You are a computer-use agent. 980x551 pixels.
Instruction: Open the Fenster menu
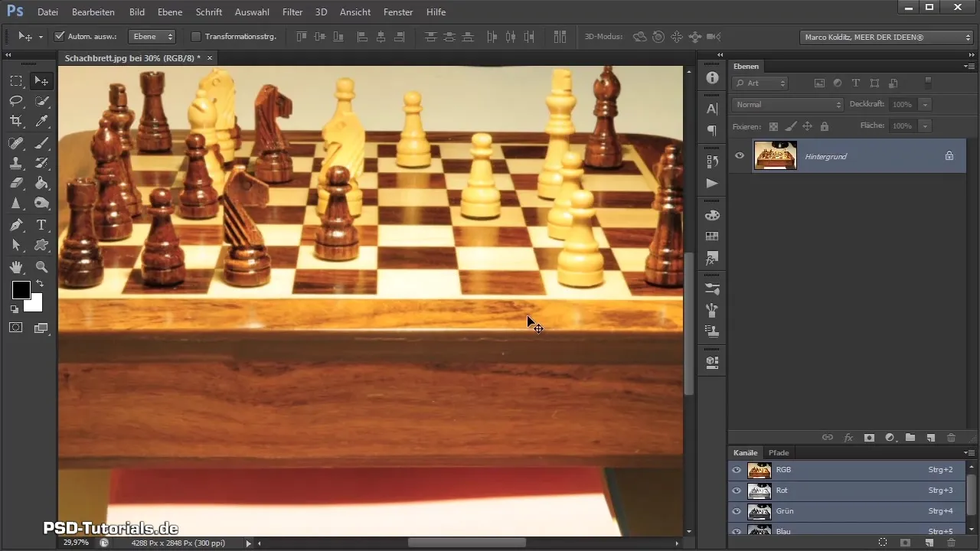399,12
